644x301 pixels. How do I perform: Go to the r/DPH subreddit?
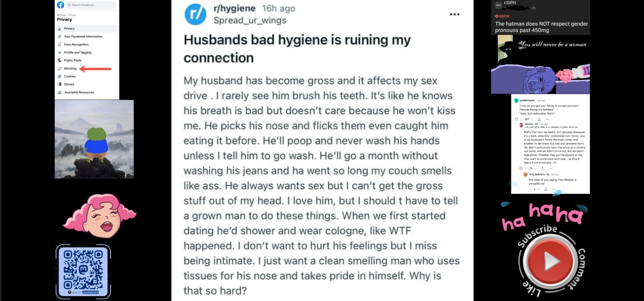tap(510, 3)
